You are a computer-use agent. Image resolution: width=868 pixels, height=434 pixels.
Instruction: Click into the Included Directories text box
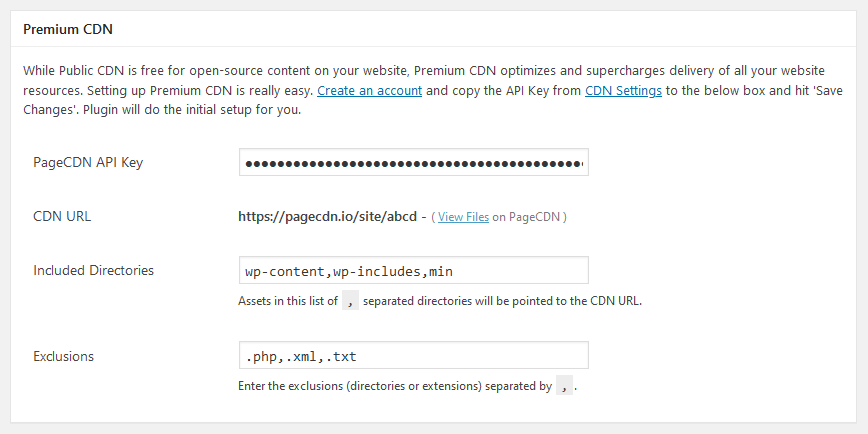pos(413,270)
